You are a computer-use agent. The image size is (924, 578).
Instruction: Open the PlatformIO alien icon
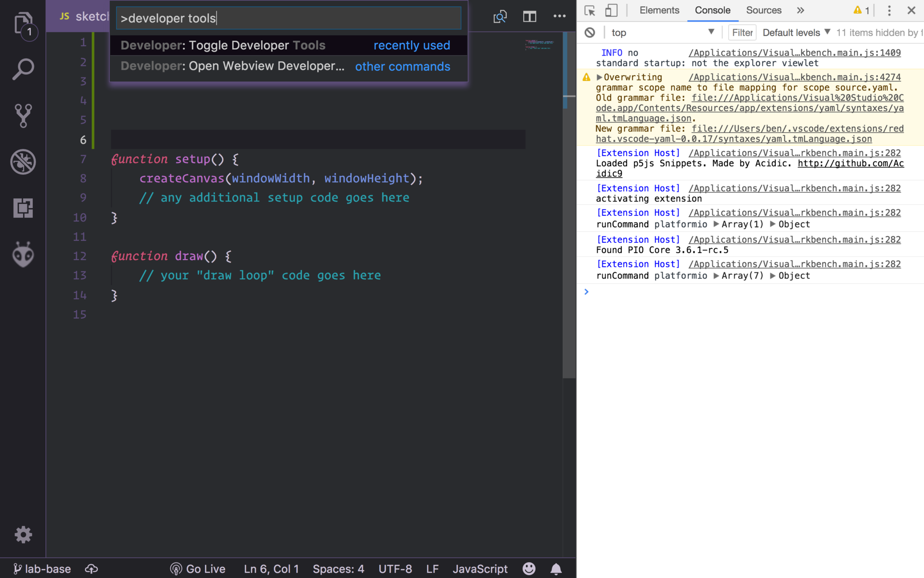(x=23, y=254)
